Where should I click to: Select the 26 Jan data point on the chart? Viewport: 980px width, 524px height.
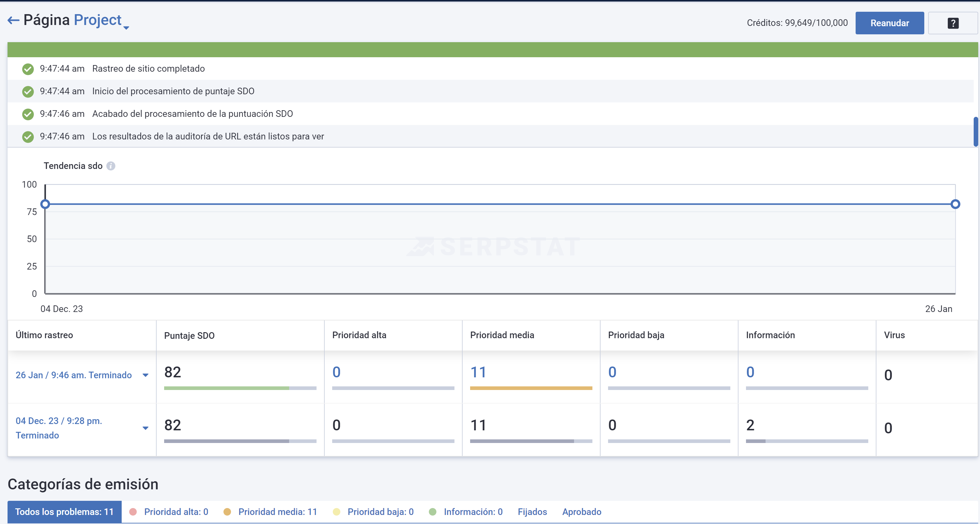coord(955,204)
